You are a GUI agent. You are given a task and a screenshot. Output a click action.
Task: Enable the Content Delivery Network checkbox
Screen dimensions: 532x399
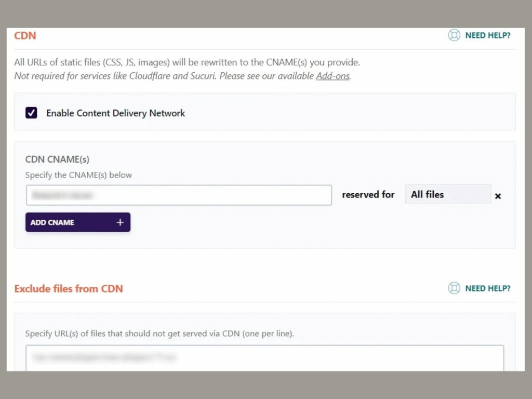tap(31, 112)
